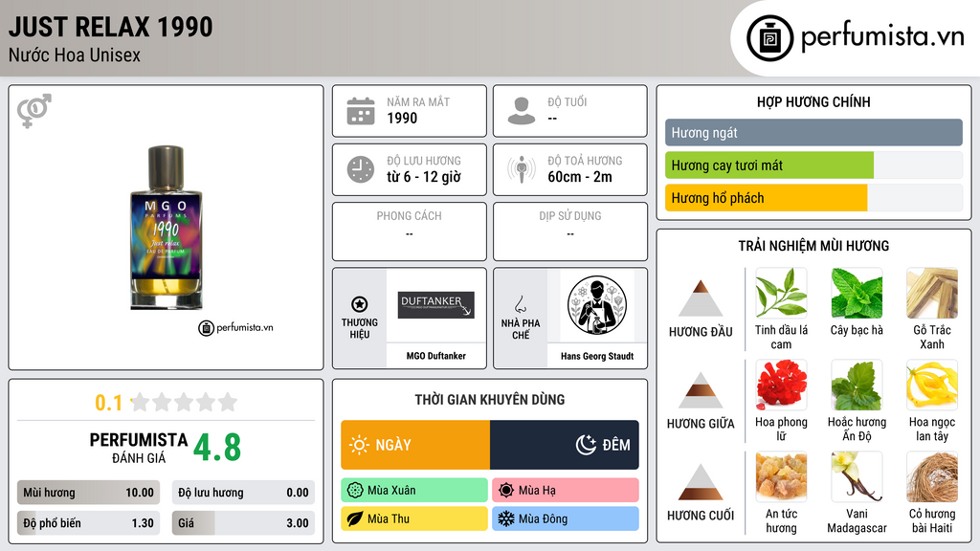Select the An tức hương resin image

pos(781,476)
